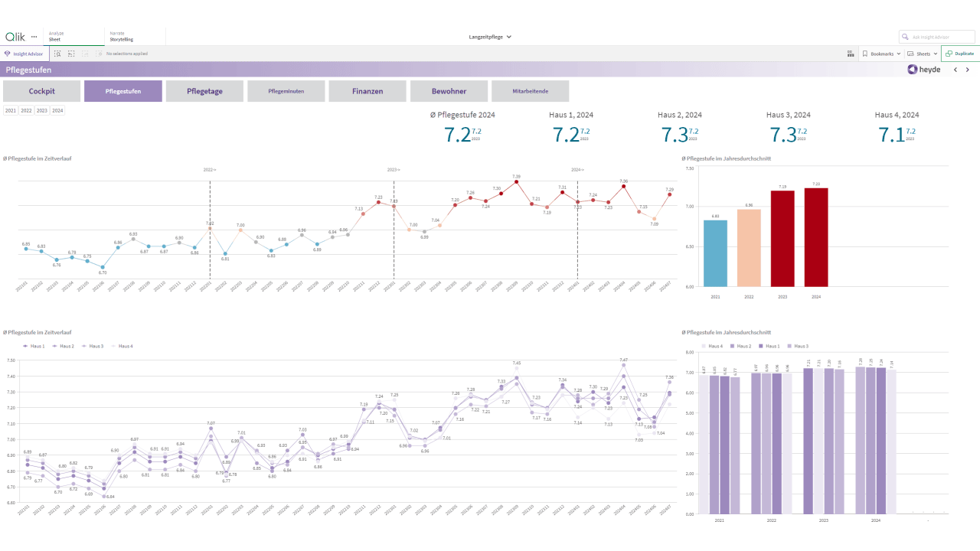The height and width of the screenshot is (551, 980).
Task: Go to the previous sheet arrow
Action: (x=955, y=69)
